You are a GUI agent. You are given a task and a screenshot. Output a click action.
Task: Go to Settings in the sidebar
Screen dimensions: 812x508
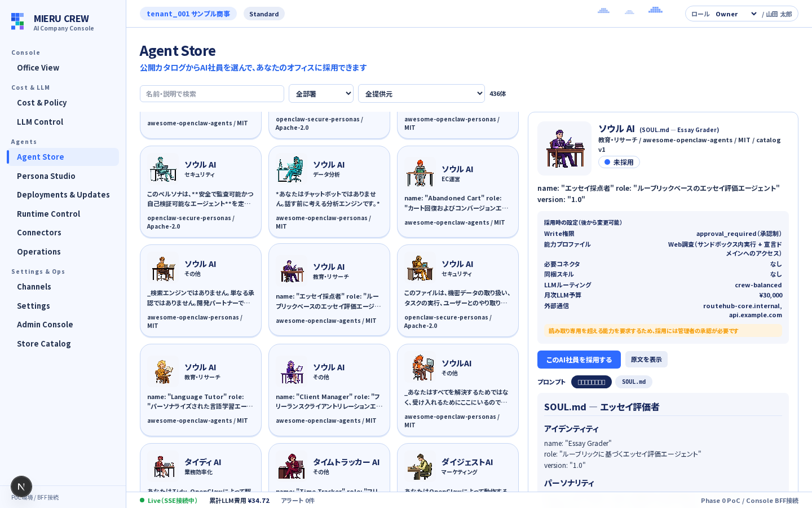point(63,306)
